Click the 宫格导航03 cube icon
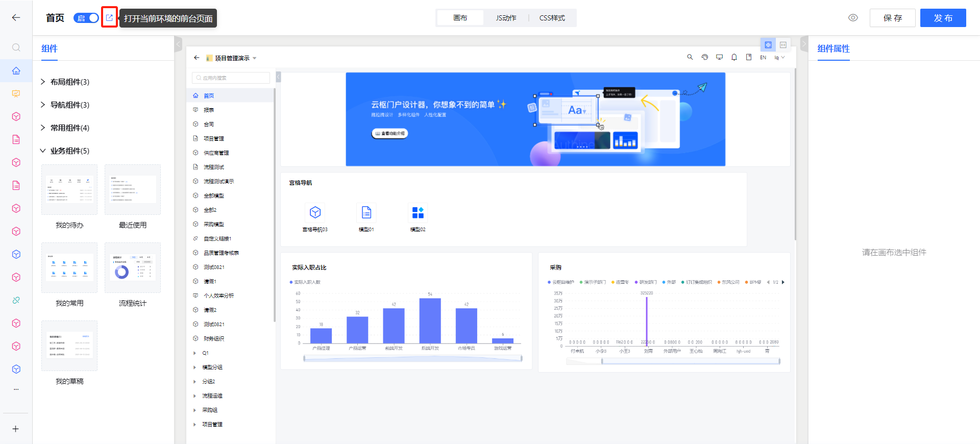980x444 pixels. pyautogui.click(x=315, y=212)
